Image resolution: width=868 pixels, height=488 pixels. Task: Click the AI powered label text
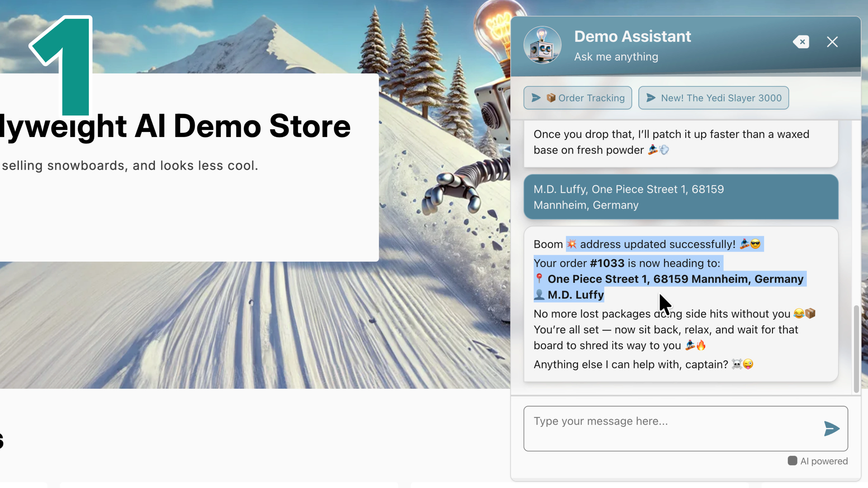pos(824,461)
